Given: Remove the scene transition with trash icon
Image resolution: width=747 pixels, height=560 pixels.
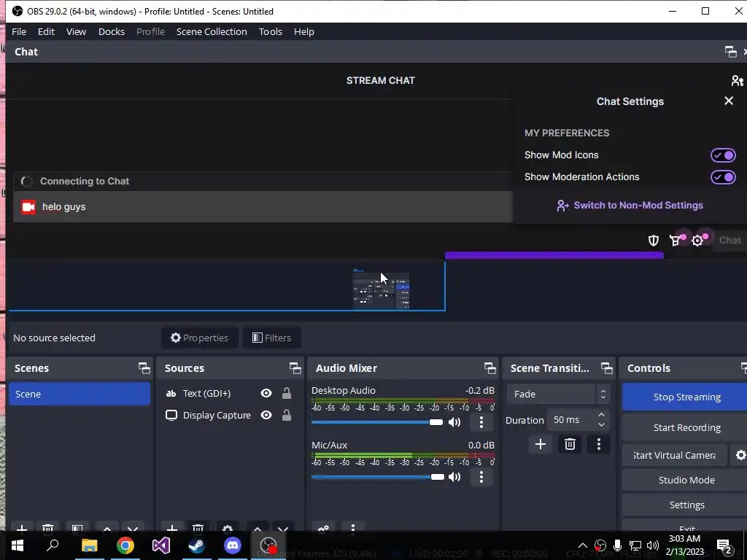Looking at the screenshot, I should [x=570, y=444].
